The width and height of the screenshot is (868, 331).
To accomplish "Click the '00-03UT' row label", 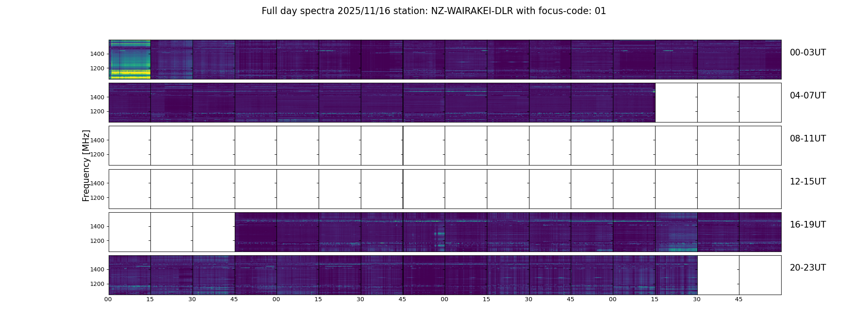I will pos(808,53).
